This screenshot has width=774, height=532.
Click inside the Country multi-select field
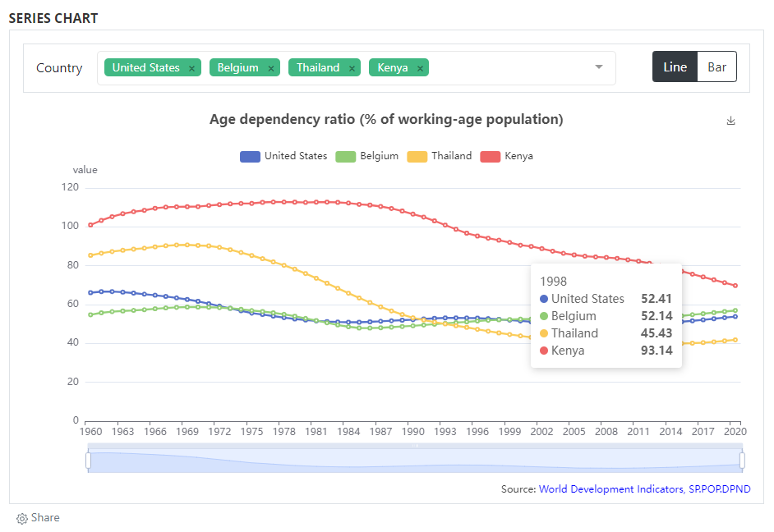point(357,68)
